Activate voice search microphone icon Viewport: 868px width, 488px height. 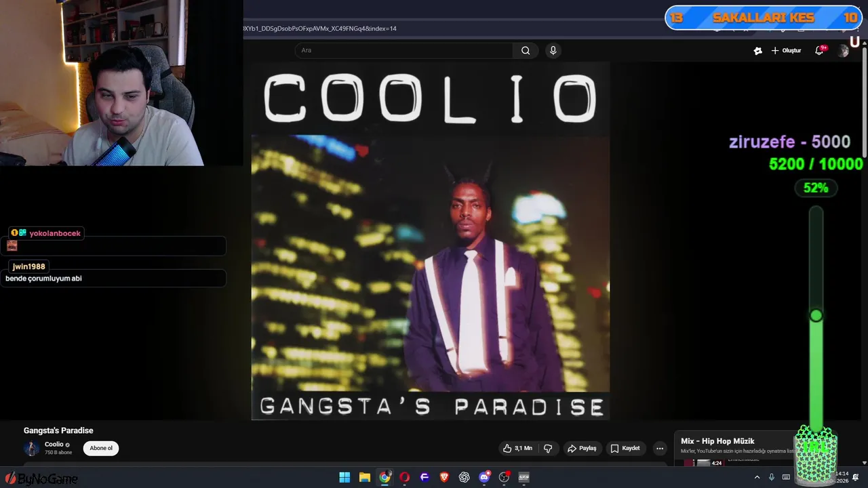tap(553, 50)
